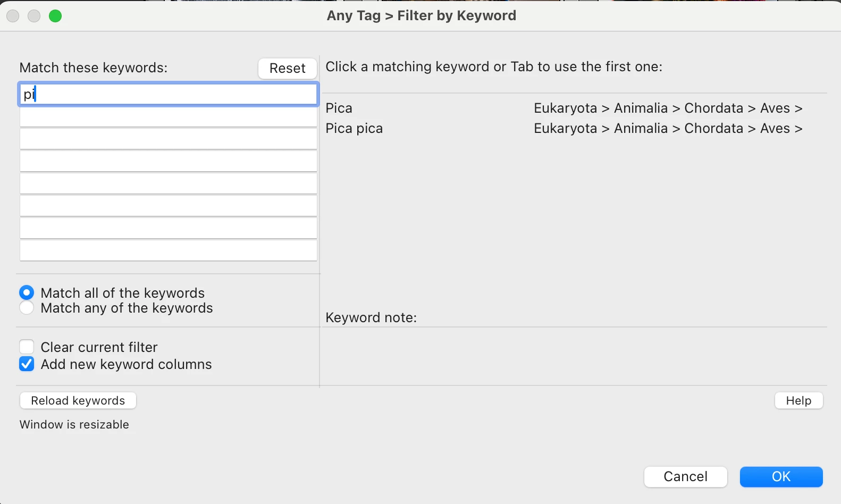Image resolution: width=841 pixels, height=504 pixels.
Task: Enable 'Clear current filter' checkbox
Action: [27, 347]
